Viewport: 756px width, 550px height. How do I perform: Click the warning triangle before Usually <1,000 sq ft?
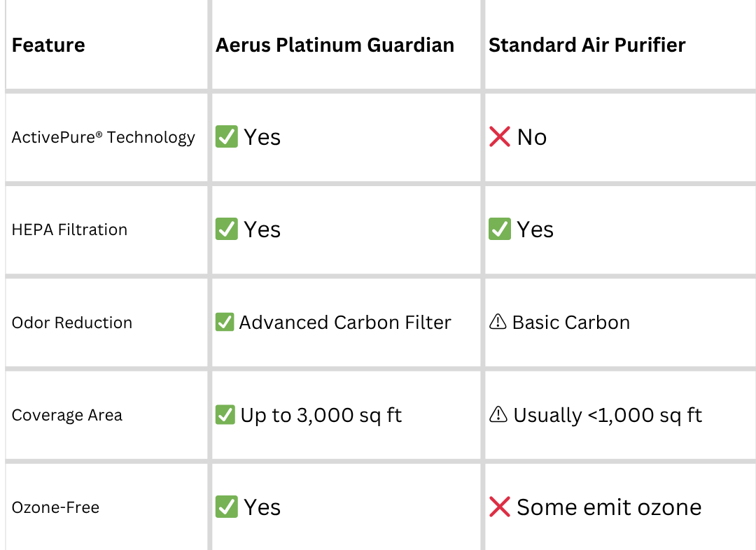tap(498, 414)
